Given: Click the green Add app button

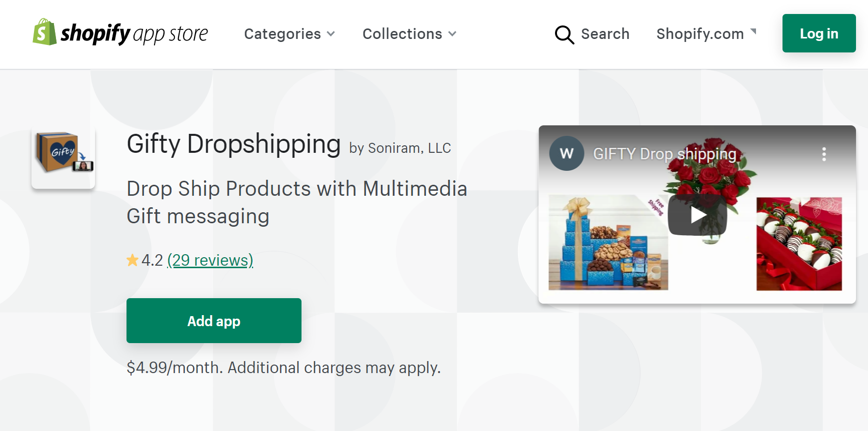Looking at the screenshot, I should pyautogui.click(x=214, y=321).
